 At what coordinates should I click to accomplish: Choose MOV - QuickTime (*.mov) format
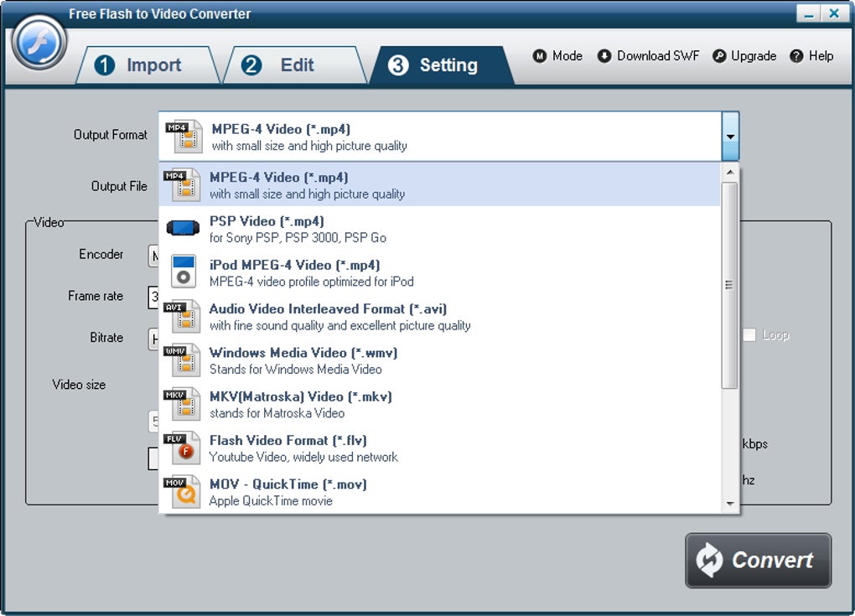(439, 492)
